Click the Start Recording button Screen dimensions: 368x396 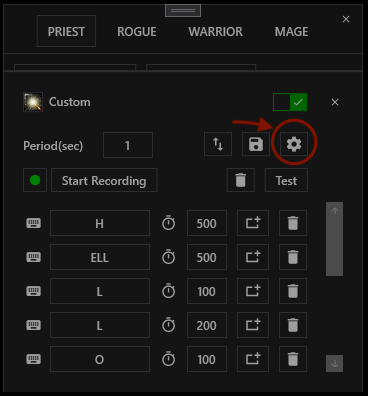104,180
